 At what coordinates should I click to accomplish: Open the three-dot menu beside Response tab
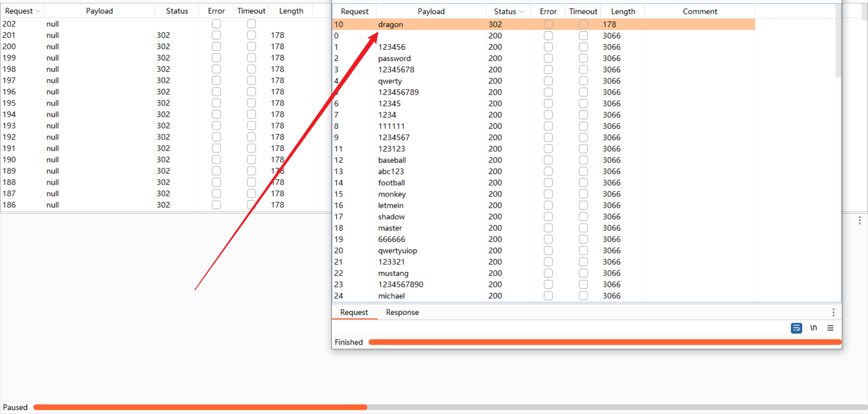click(x=833, y=312)
